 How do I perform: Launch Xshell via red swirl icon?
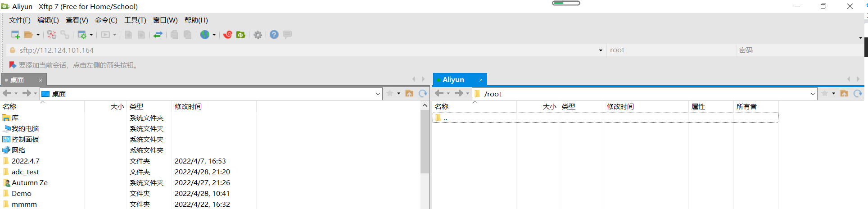point(228,35)
